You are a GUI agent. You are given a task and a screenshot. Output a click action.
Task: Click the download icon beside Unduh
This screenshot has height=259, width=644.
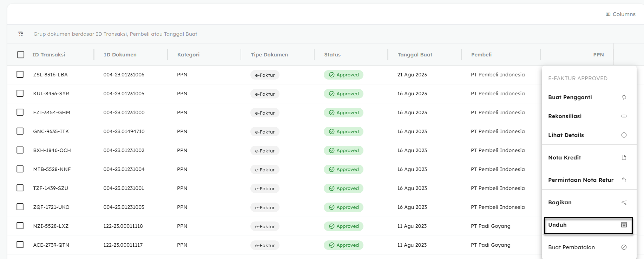[x=624, y=225]
